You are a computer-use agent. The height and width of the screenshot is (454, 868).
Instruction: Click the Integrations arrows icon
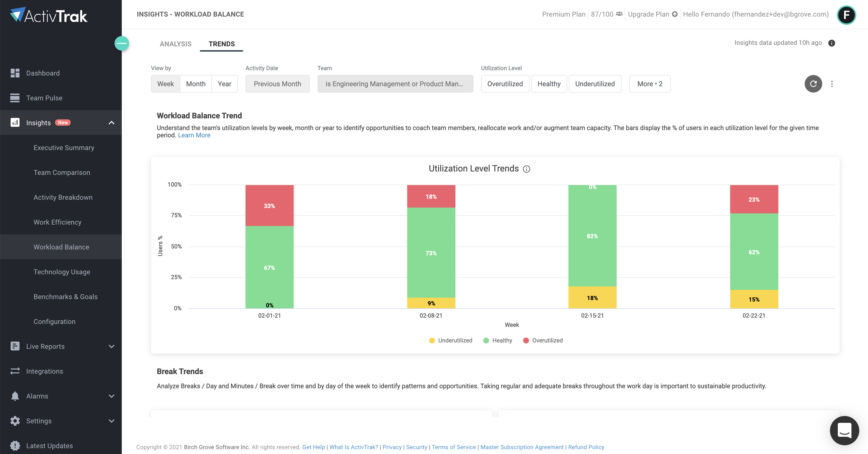point(15,371)
